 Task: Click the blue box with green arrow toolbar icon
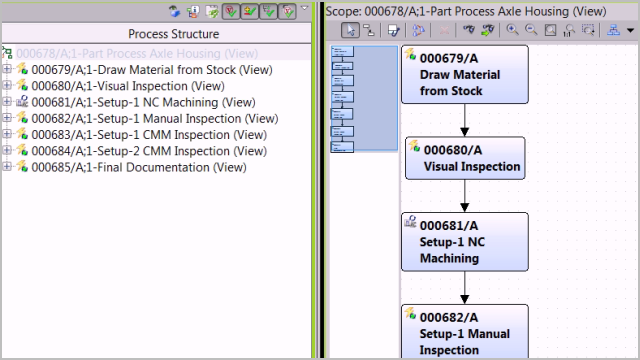[175, 11]
